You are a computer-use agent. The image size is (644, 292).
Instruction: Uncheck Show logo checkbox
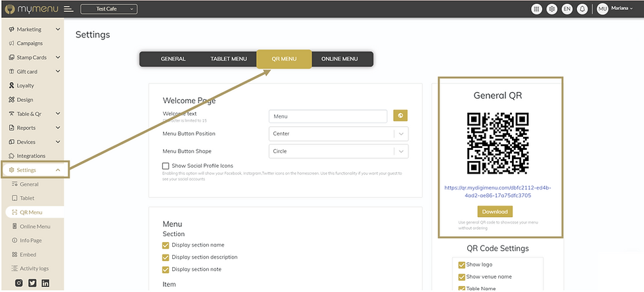point(461,265)
